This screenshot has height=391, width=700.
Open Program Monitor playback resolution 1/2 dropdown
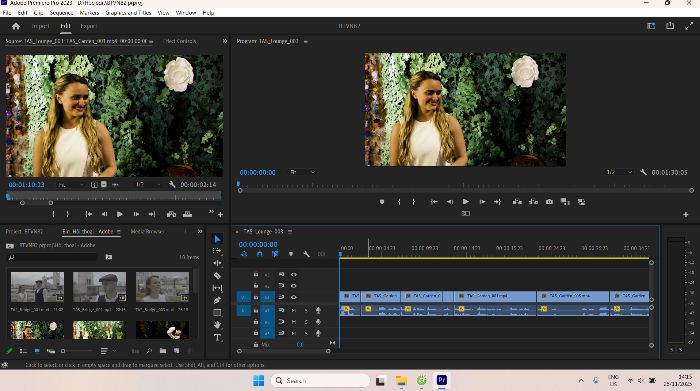(x=619, y=172)
